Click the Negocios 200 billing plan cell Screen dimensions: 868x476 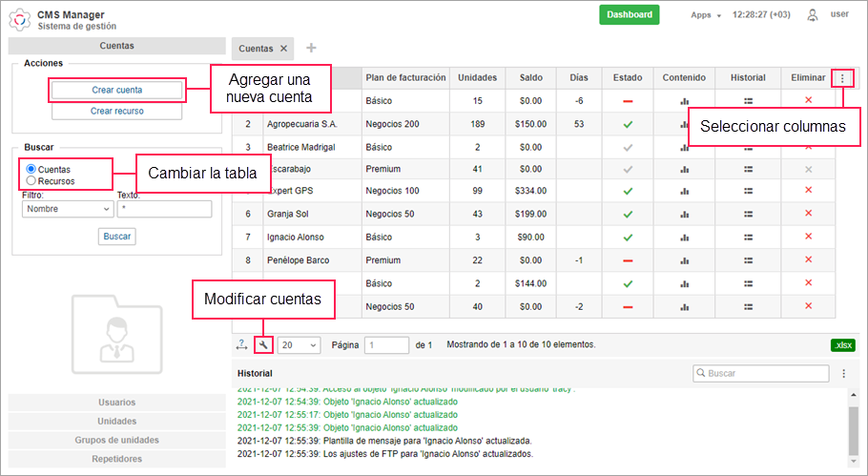point(405,125)
